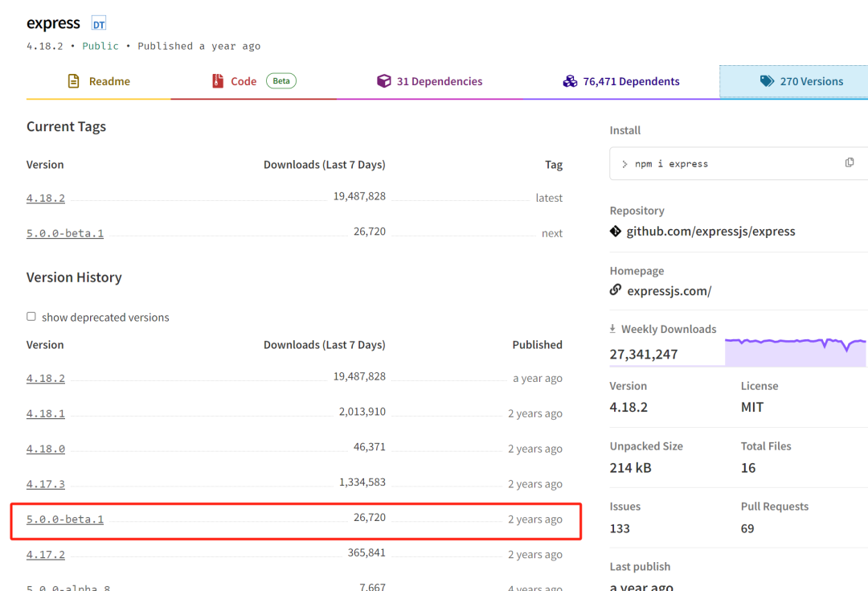The width and height of the screenshot is (868, 591).
Task: Click the Pull Requests count 69
Action: pyautogui.click(x=747, y=527)
